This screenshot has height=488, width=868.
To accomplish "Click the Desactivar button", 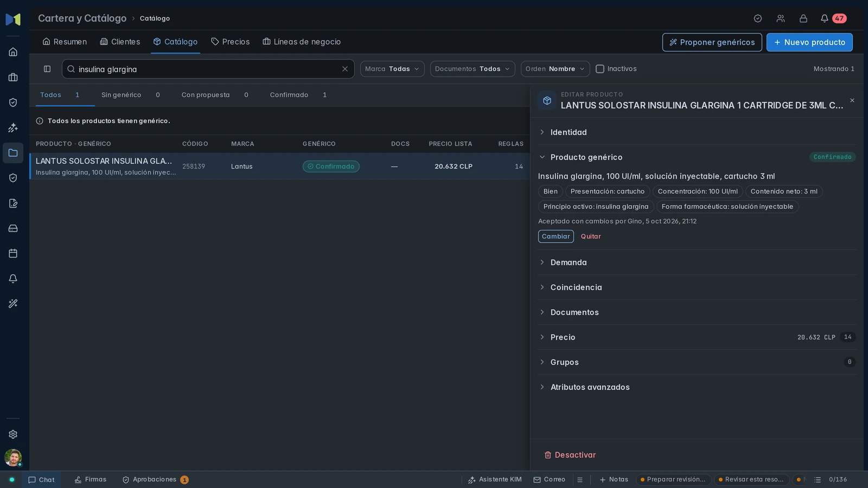I will [x=570, y=455].
